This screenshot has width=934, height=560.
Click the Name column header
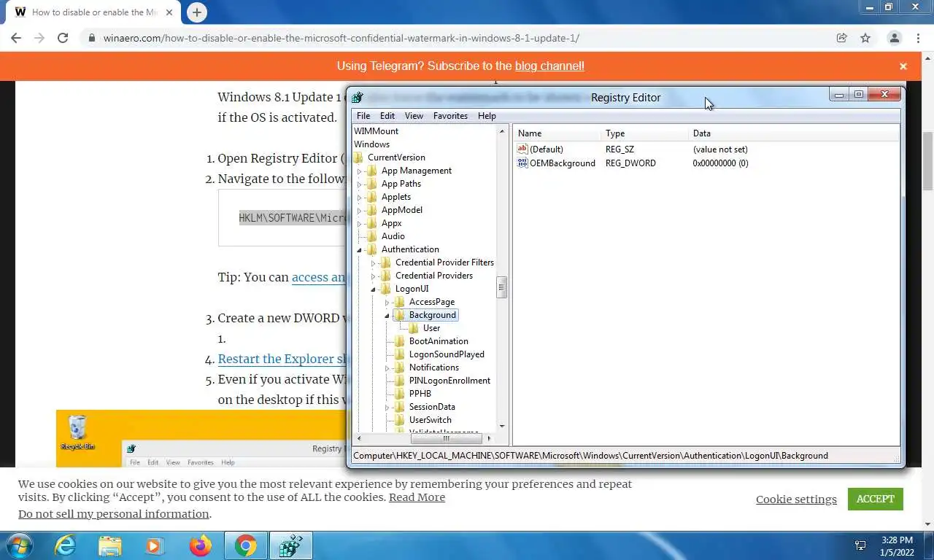click(x=557, y=133)
